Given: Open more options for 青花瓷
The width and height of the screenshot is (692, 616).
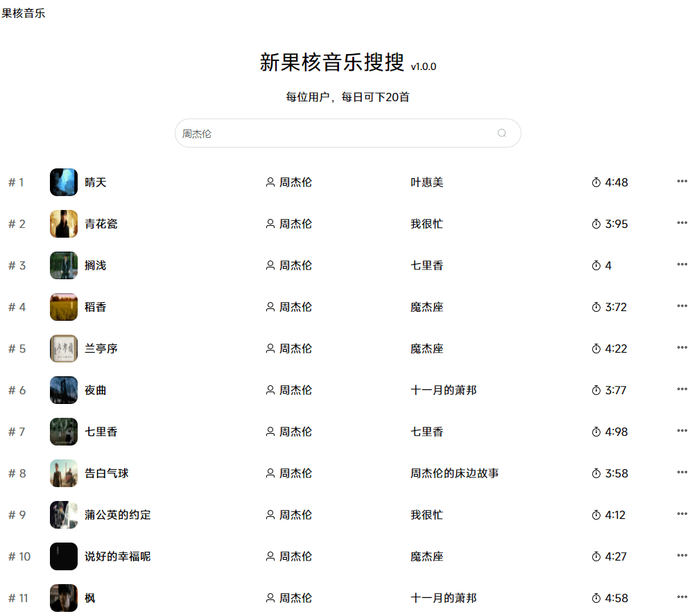Looking at the screenshot, I should 682,223.
